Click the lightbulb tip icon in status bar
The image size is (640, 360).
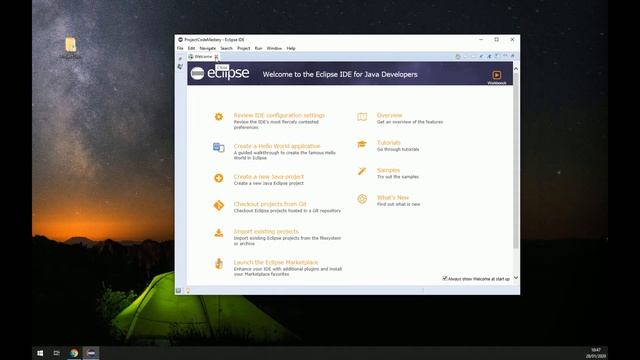click(x=188, y=291)
